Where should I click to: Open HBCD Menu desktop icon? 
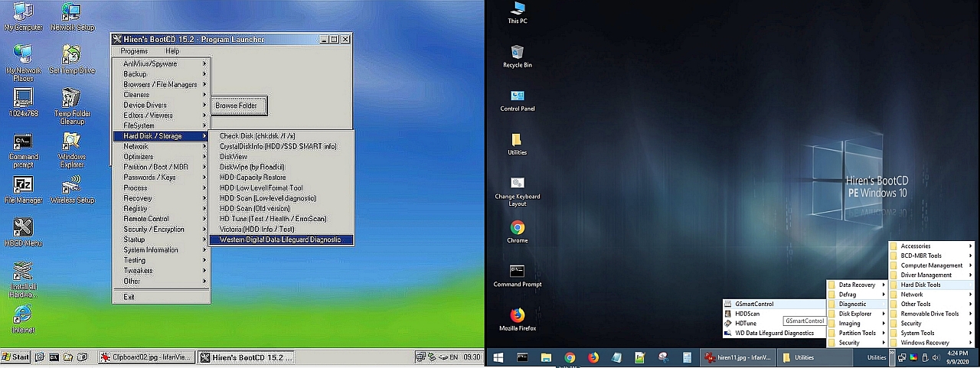23,233
